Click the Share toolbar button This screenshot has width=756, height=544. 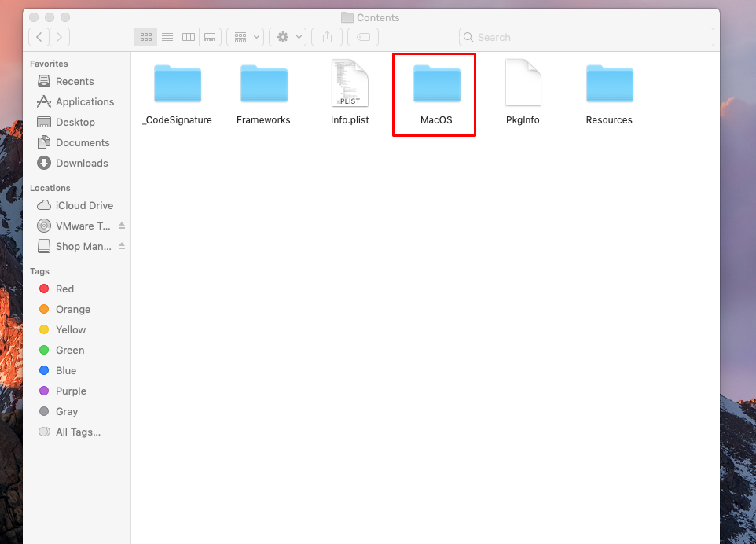pyautogui.click(x=327, y=37)
